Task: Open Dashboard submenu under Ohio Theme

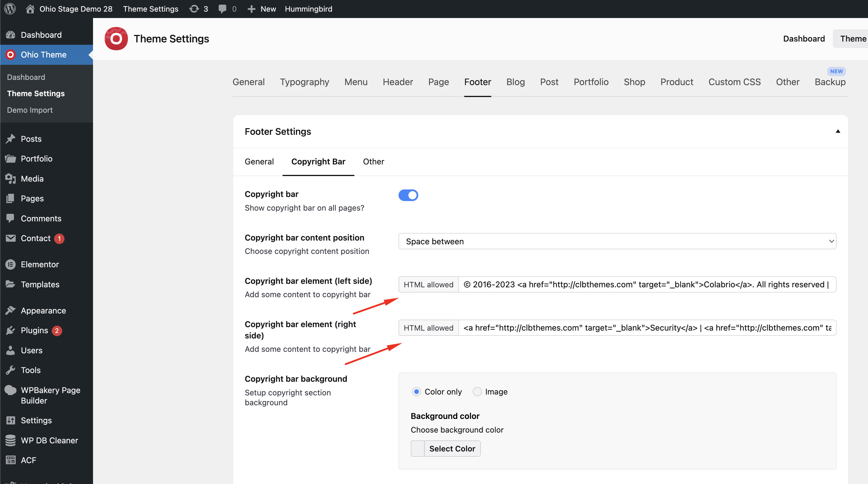Action: click(26, 77)
